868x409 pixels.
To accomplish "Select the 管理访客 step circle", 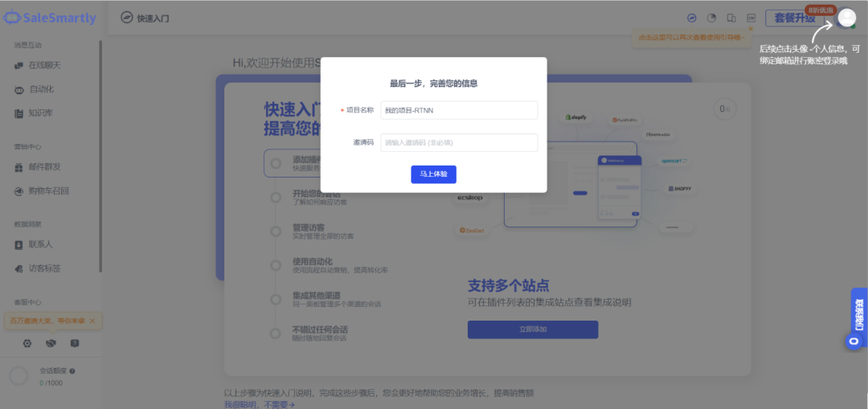I will (275, 231).
